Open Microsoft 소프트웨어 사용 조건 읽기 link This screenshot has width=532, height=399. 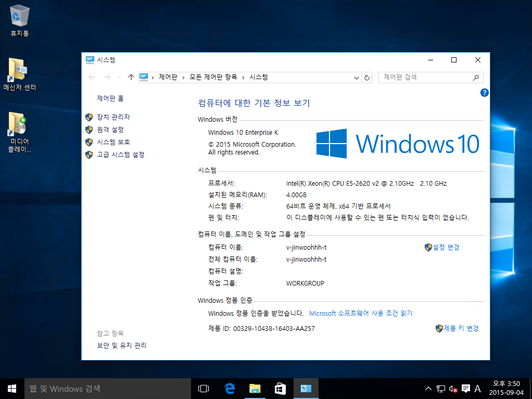pos(361,313)
